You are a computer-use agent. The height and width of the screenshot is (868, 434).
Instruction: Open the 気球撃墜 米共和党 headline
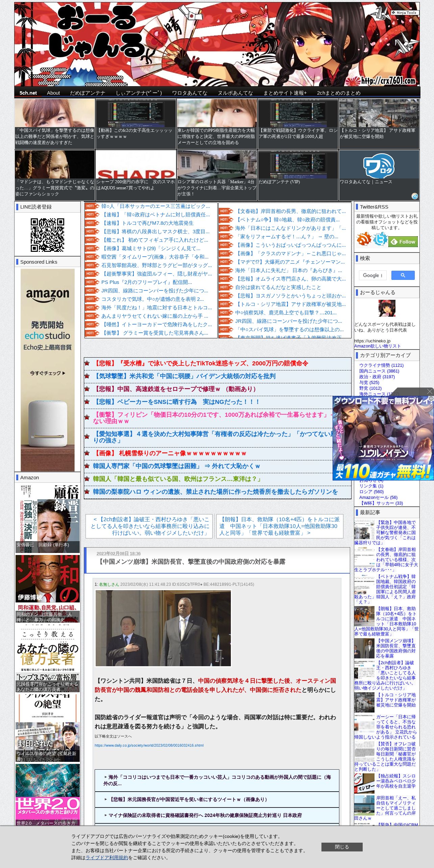tap(184, 376)
